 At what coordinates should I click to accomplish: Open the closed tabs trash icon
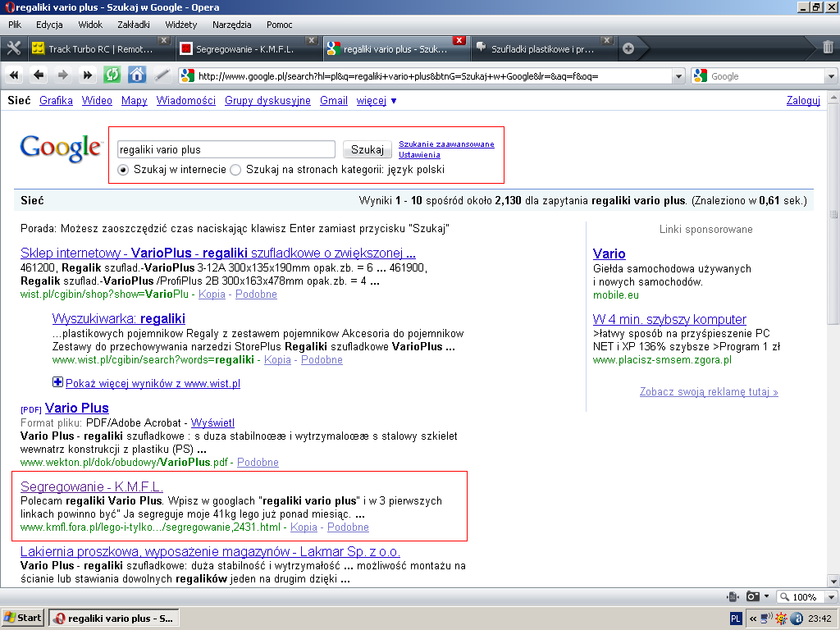[828, 48]
